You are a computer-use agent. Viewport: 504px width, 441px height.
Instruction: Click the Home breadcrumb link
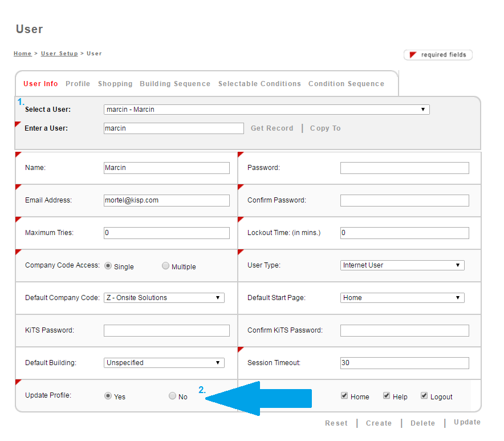(22, 54)
